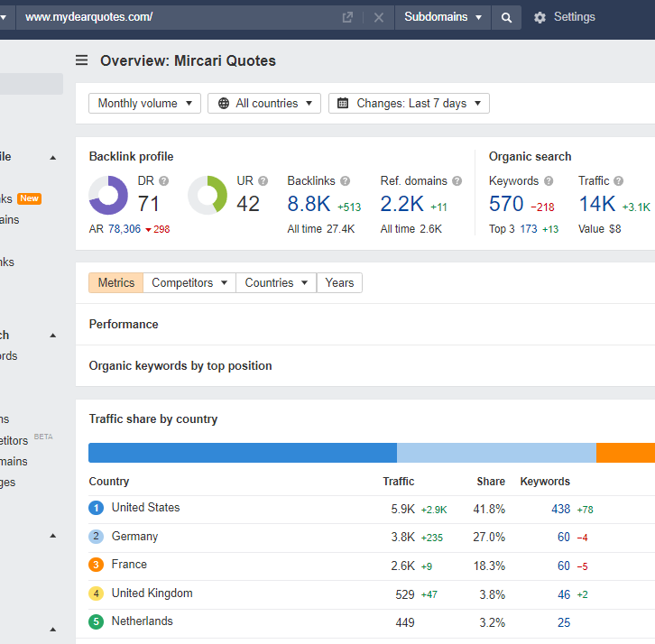Viewport: 655px width, 644px height.
Task: Click the Keywords help question icon
Action: [x=549, y=180]
